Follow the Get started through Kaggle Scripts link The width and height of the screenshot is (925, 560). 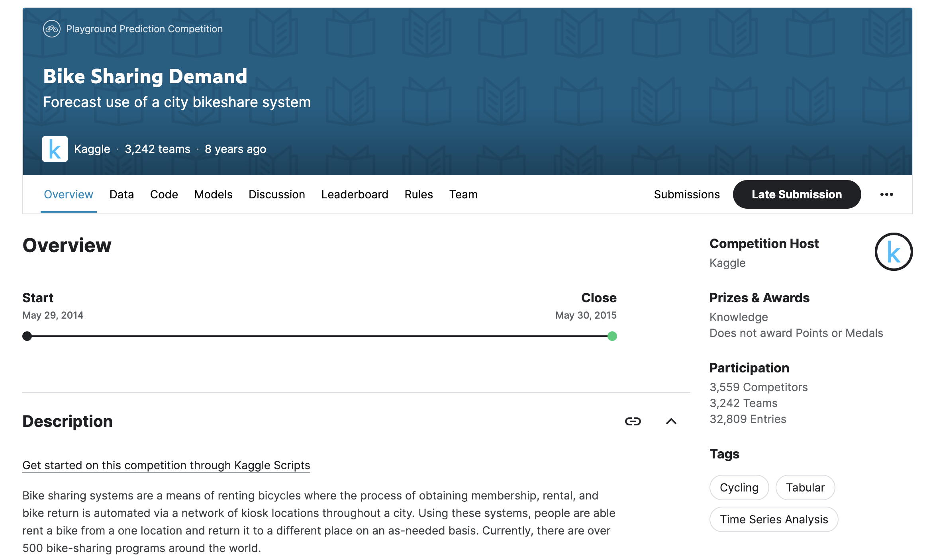[166, 465]
